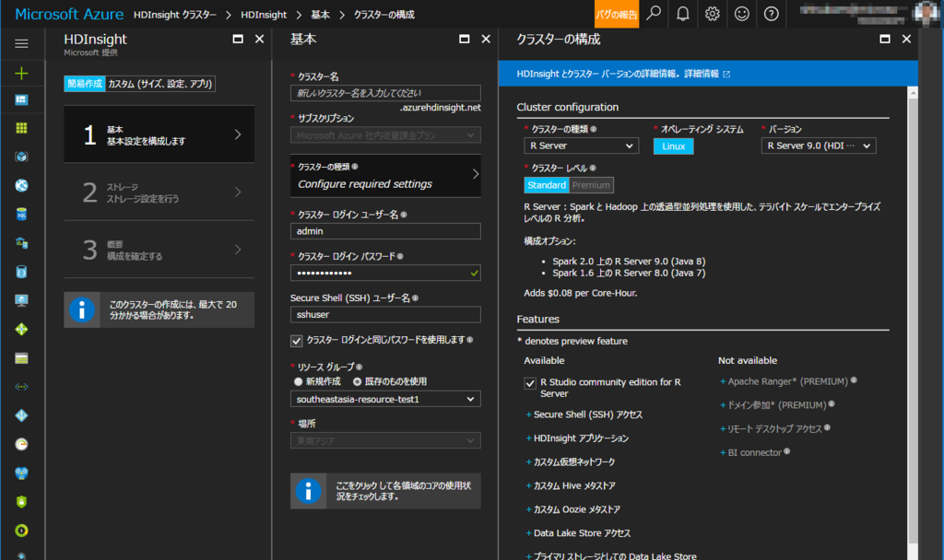
Task: Open the App Services globe icon
Action: pyautogui.click(x=22, y=185)
